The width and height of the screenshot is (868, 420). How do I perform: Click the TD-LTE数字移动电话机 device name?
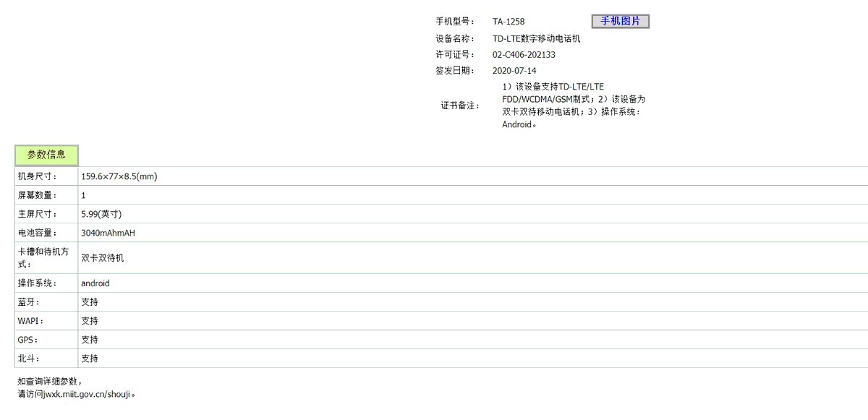point(536,38)
